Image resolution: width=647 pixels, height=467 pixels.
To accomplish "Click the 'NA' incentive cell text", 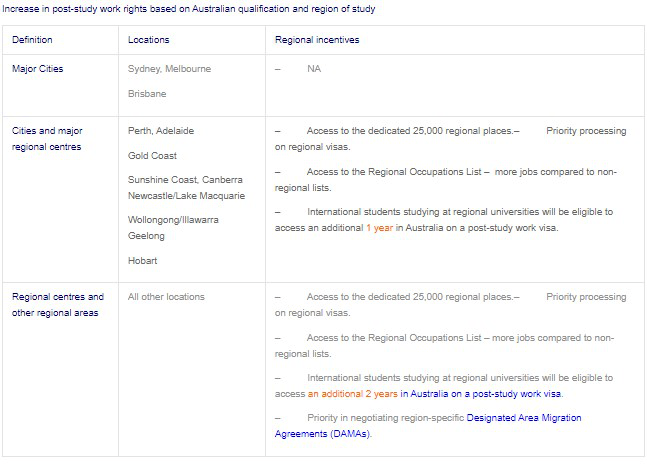I will (x=314, y=69).
